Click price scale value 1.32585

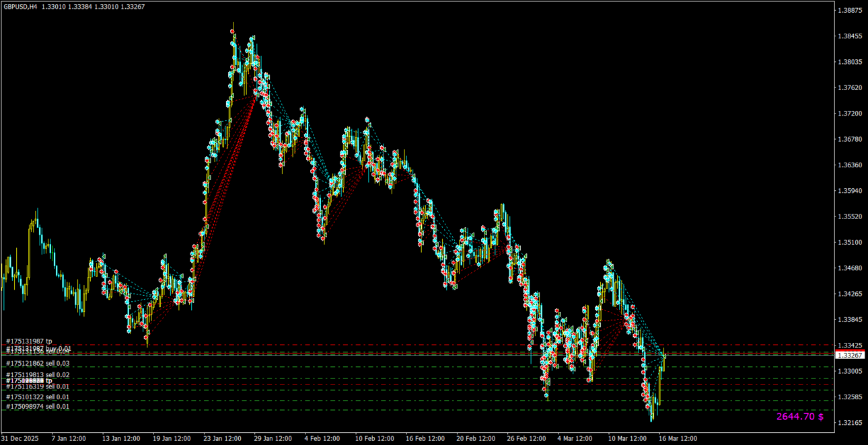click(x=851, y=397)
